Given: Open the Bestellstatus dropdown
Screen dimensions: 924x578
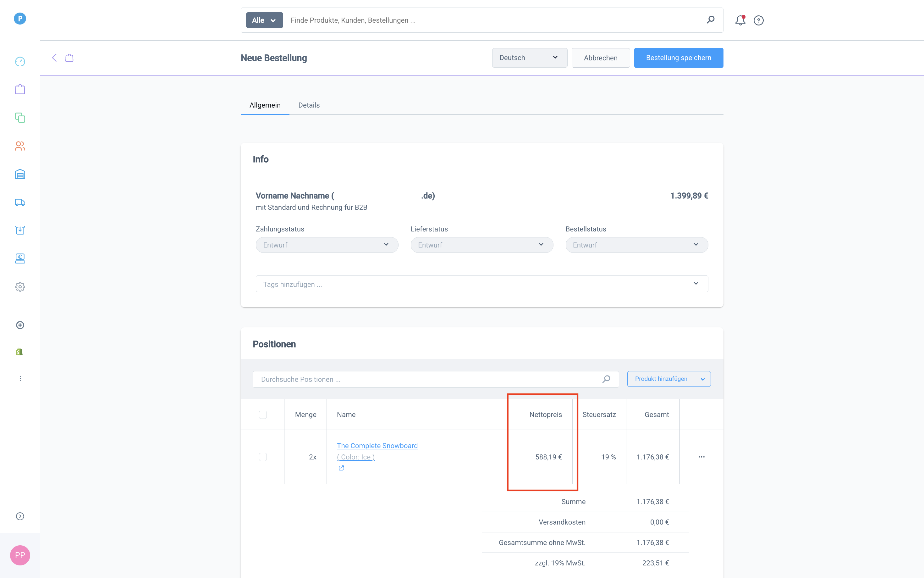Looking at the screenshot, I should tap(636, 245).
